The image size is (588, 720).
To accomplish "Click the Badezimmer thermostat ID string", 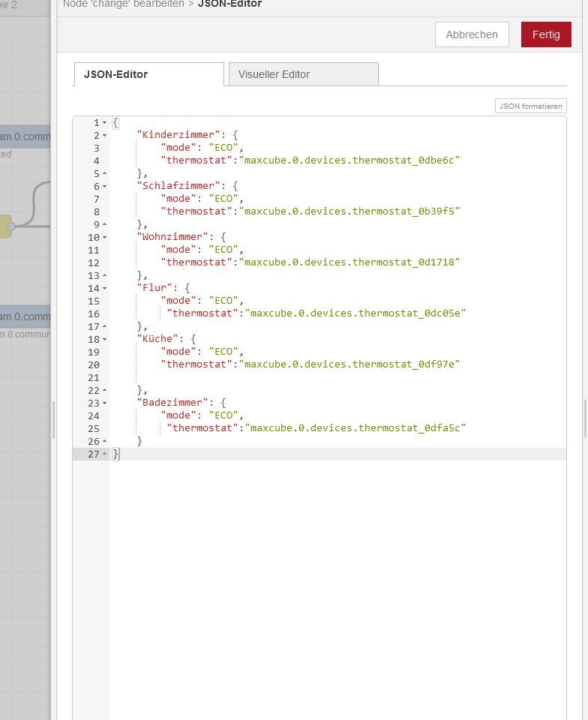I will (355, 428).
